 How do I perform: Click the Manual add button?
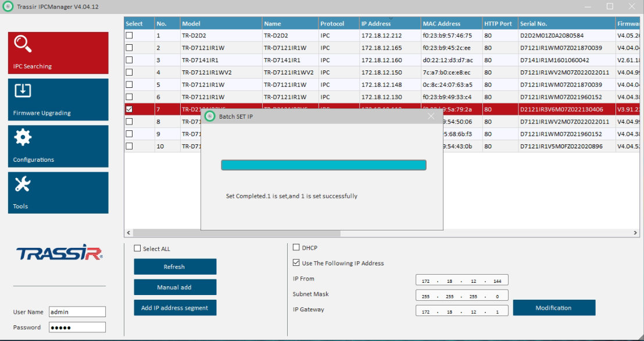pos(175,287)
